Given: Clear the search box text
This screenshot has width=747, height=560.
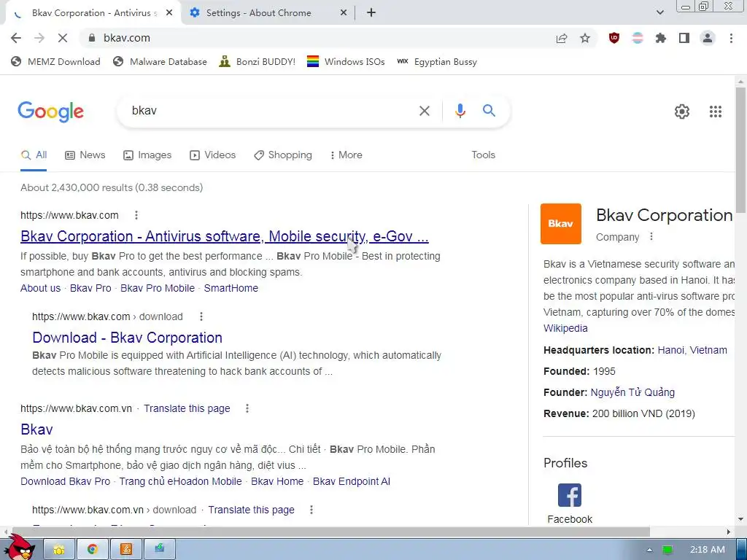Looking at the screenshot, I should [424, 111].
